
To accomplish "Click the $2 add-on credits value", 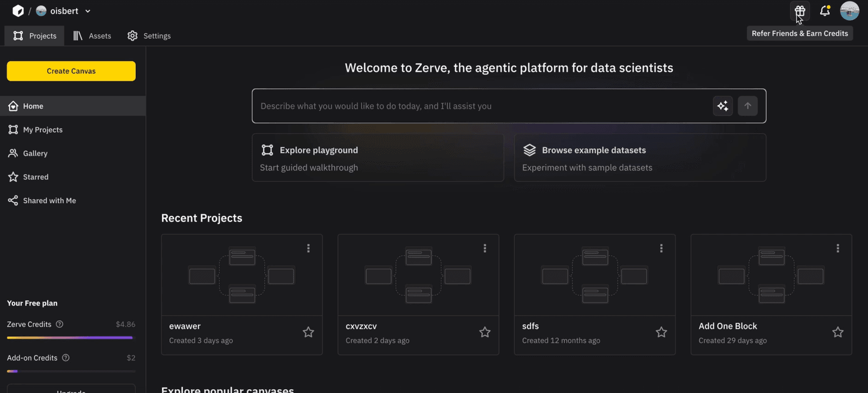I will coord(131,358).
